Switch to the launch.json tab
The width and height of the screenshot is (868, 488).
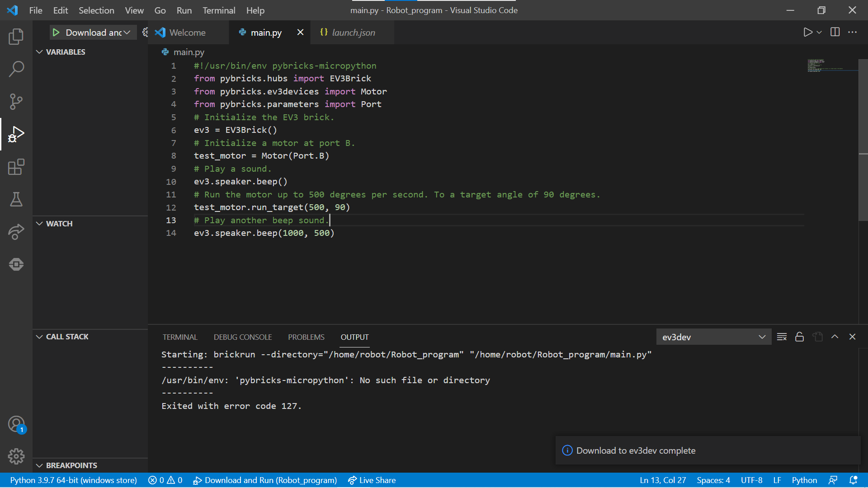pyautogui.click(x=353, y=32)
